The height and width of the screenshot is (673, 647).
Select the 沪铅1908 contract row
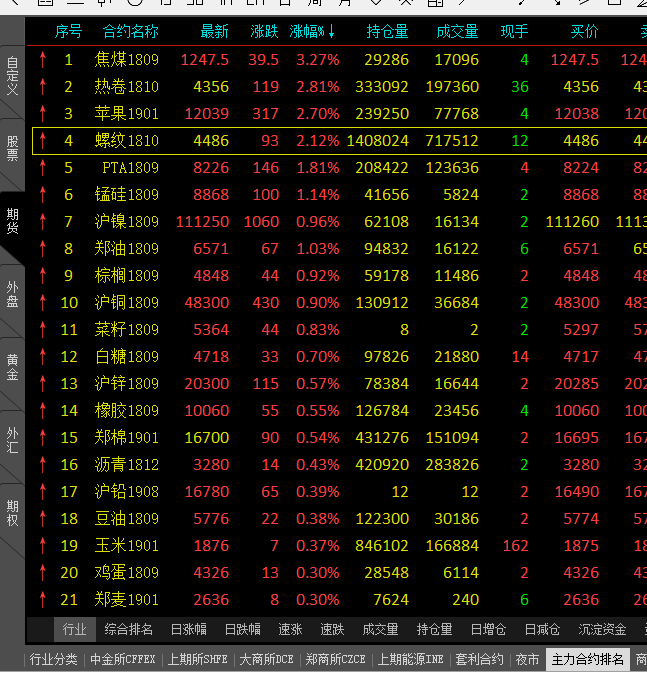point(339,491)
